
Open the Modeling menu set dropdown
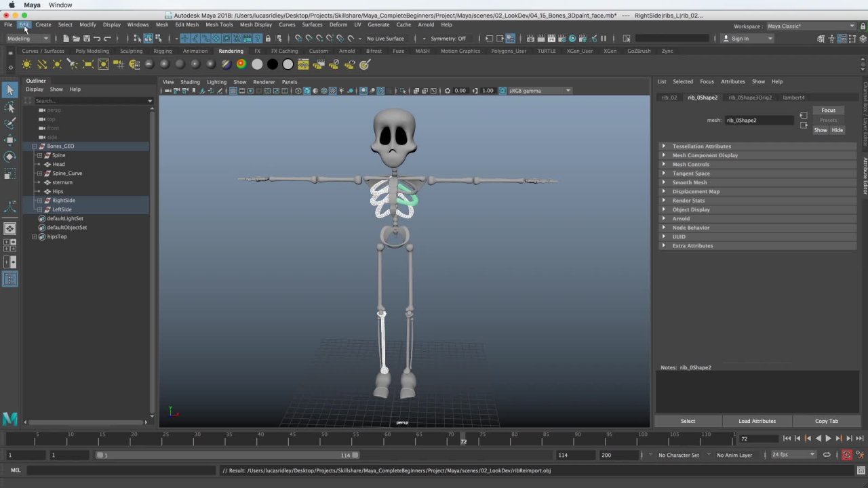coord(27,39)
